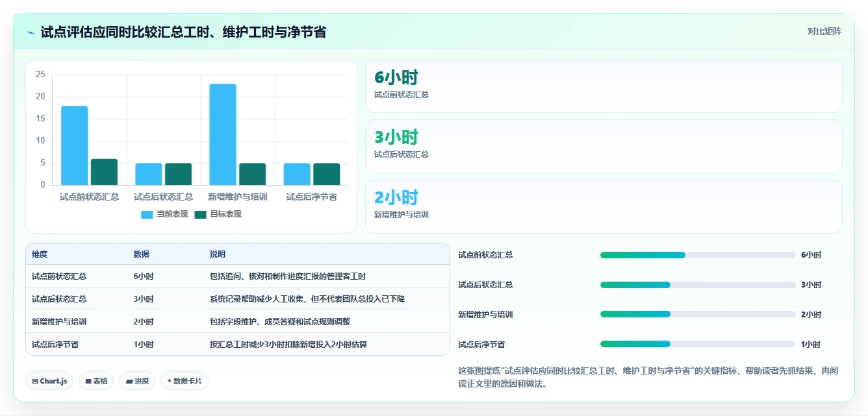The width and height of the screenshot is (868, 416).
Task: Select the light blue 试点后状态汇总 bar in chart
Action: tap(149, 174)
